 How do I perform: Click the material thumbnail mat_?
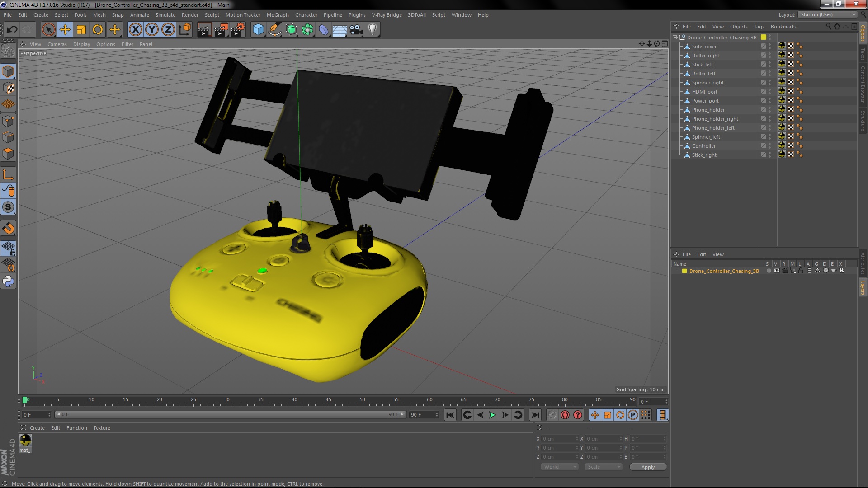point(25,441)
